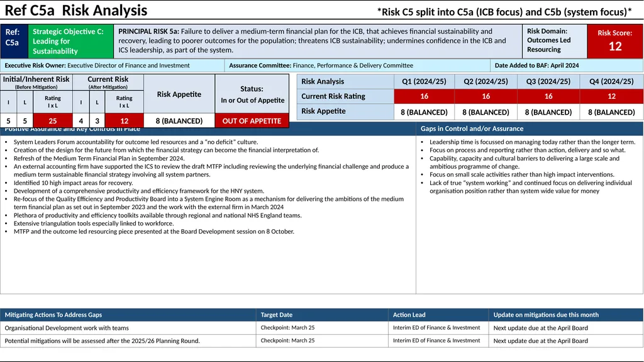The height and width of the screenshot is (362, 644).
Task: Click 'Identified 10 high impact areas for recovery'
Action: [73, 183]
